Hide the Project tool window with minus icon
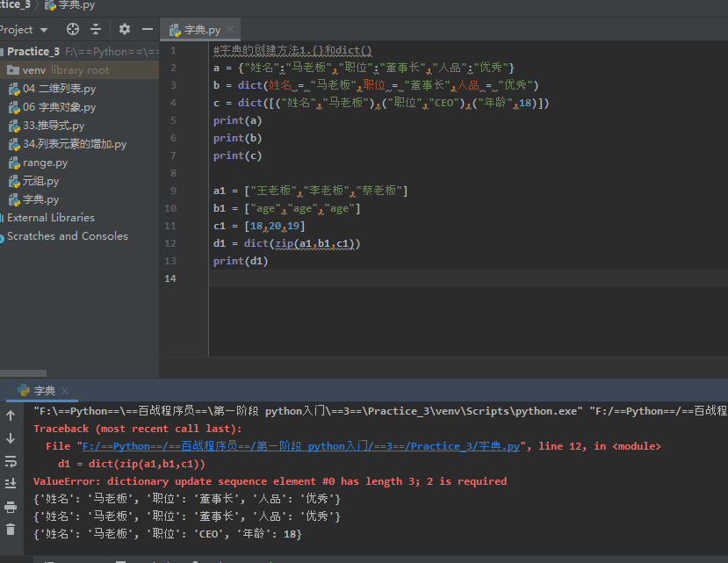The image size is (728, 563). coord(148,29)
